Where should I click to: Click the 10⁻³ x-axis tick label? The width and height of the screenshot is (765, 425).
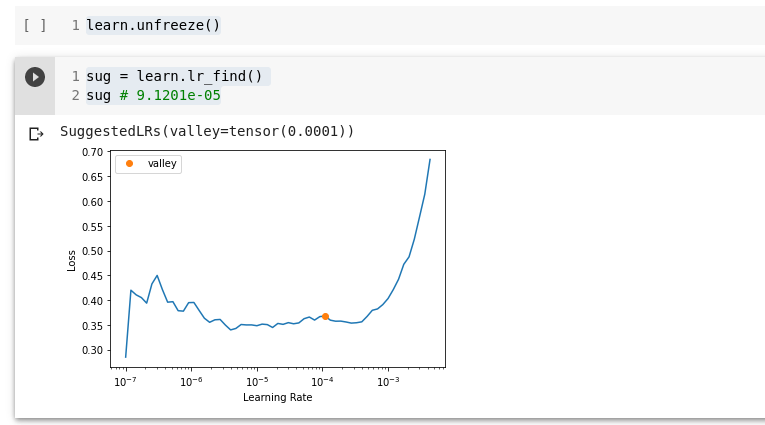388,382
